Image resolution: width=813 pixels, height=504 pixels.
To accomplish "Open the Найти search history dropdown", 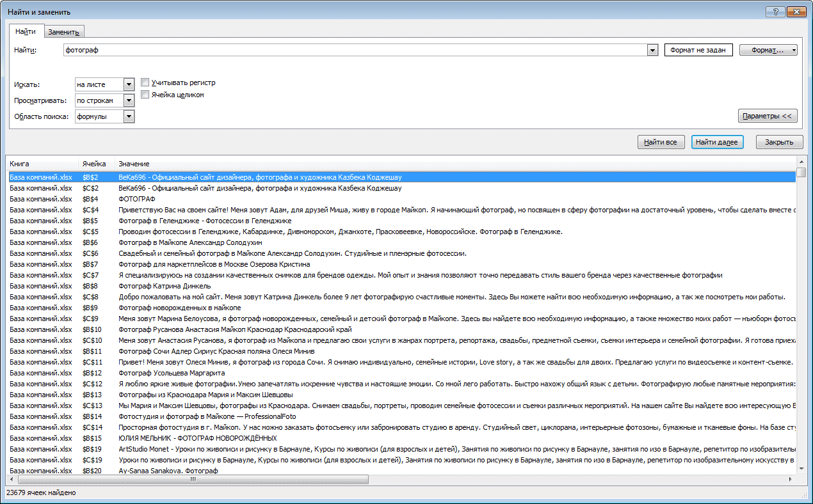I will tap(652, 50).
